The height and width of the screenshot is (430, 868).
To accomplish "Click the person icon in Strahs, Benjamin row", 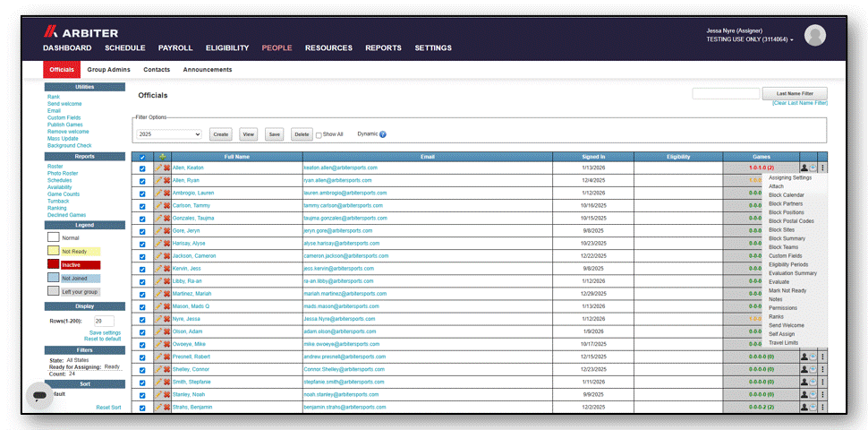I will [804, 408].
